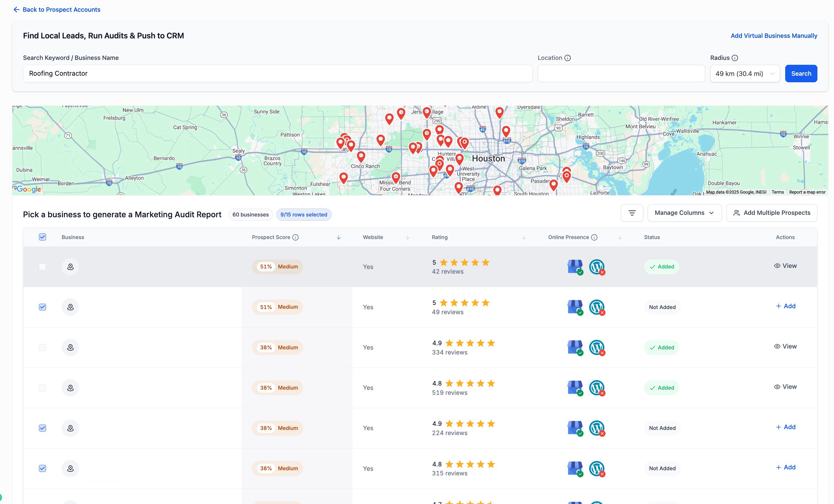Image resolution: width=834 pixels, height=504 pixels.
Task: Toggle the select-all checkbox in table header
Action: coord(42,237)
